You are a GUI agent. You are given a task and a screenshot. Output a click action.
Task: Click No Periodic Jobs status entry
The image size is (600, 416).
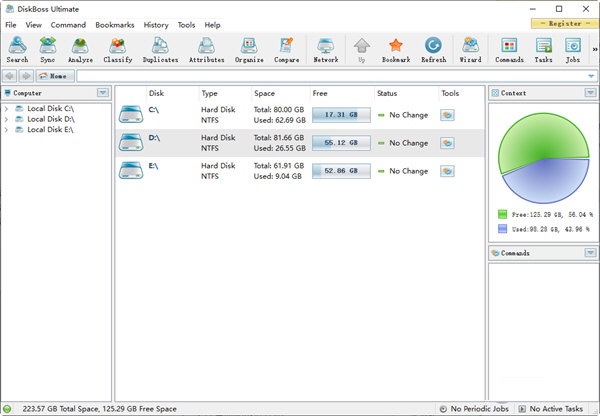[474, 409]
